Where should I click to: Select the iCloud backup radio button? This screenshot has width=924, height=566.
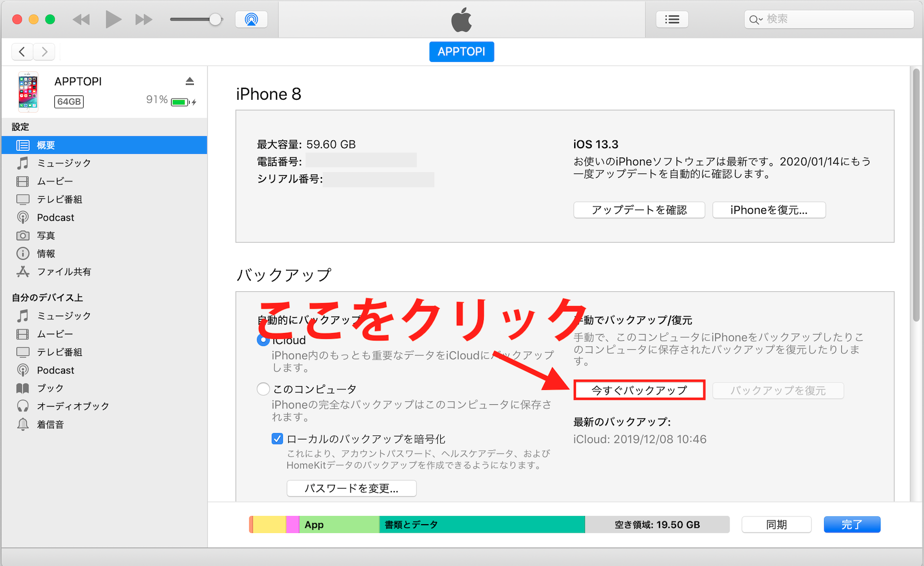tap(263, 340)
